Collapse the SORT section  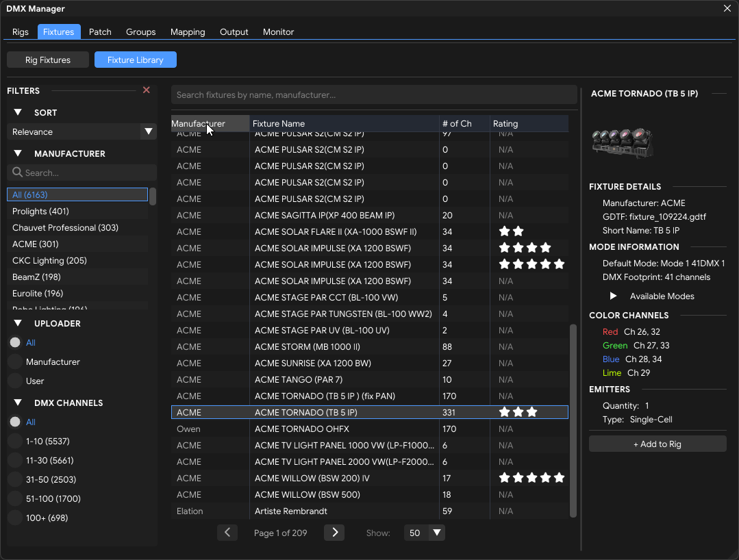pyautogui.click(x=18, y=112)
